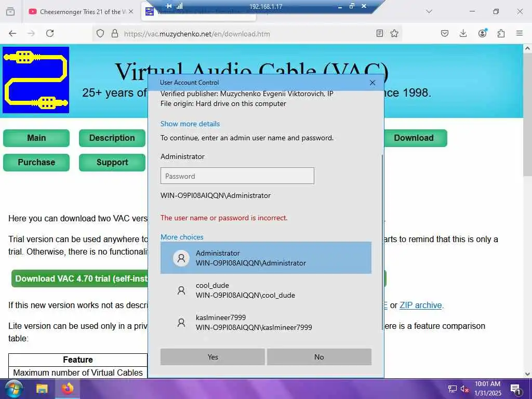Click the site padlock icon
Image resolution: width=532 pixels, height=399 pixels.
(x=115, y=34)
